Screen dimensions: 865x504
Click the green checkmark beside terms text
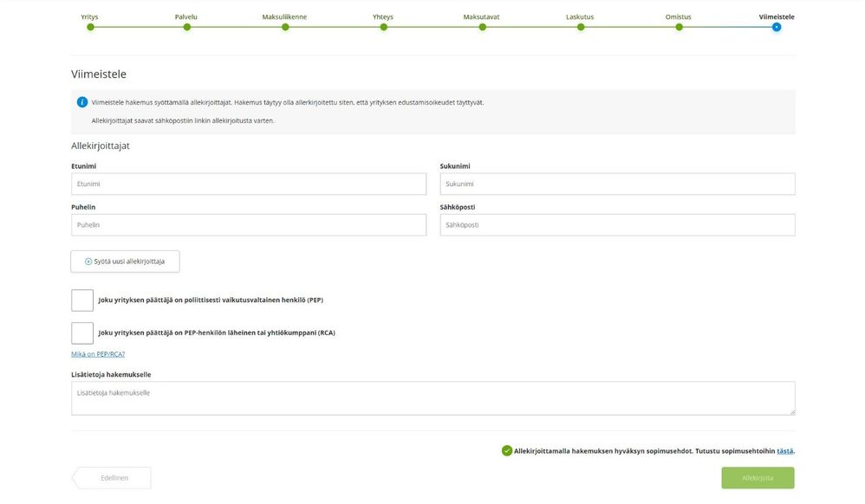click(x=507, y=450)
